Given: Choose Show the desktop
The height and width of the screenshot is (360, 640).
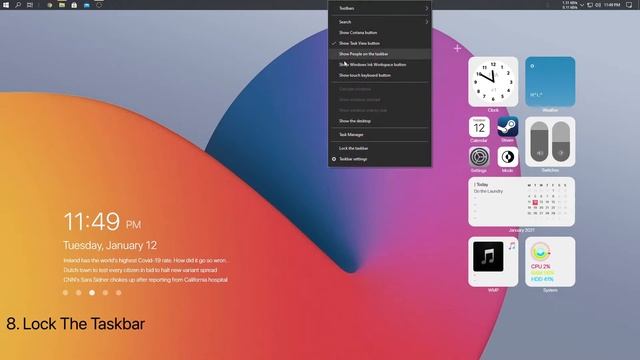Looking at the screenshot, I should coord(380,121).
